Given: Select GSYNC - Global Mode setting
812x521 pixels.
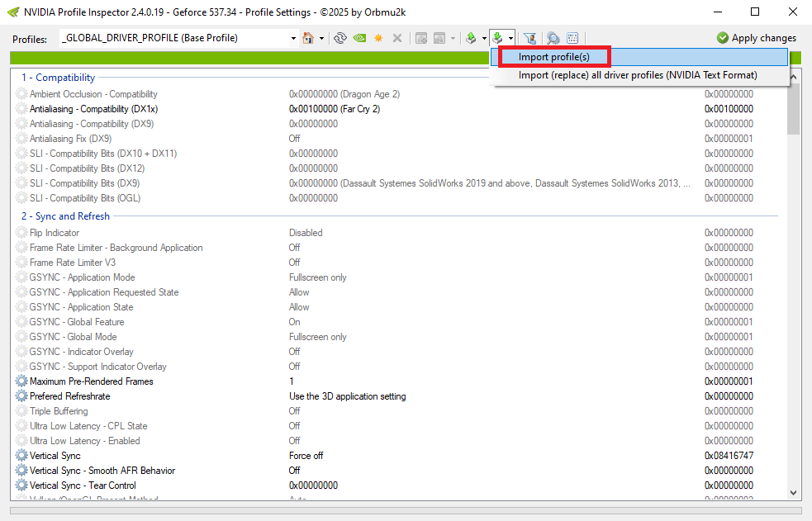Looking at the screenshot, I should [x=397, y=337].
